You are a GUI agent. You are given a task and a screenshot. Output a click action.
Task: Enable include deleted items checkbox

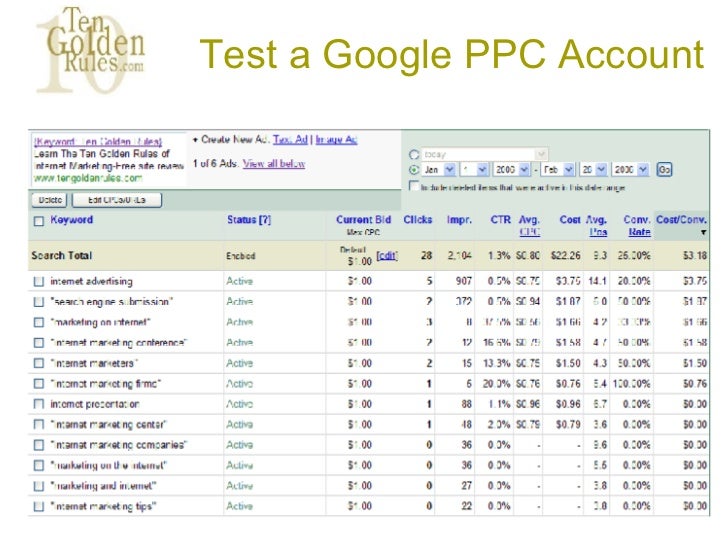click(414, 186)
